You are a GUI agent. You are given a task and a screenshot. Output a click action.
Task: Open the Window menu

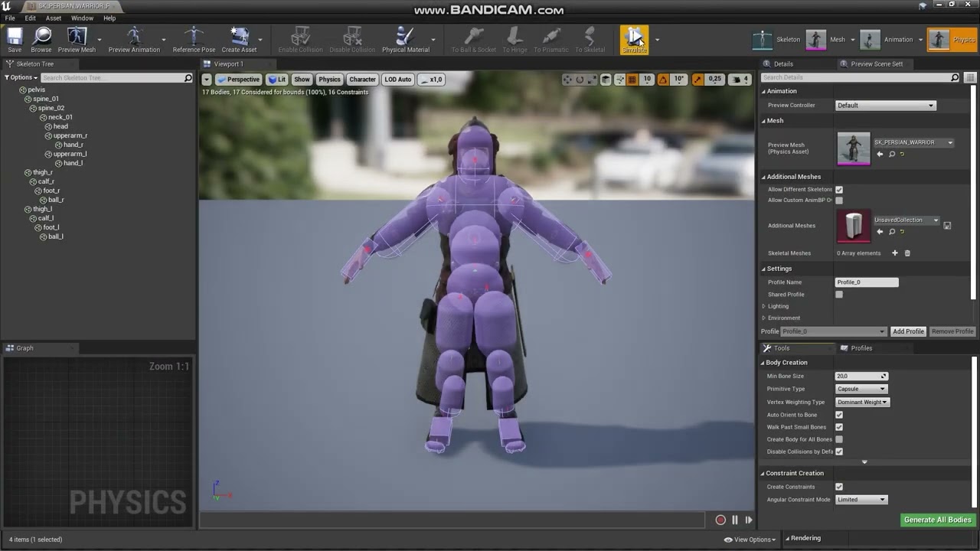tap(83, 18)
